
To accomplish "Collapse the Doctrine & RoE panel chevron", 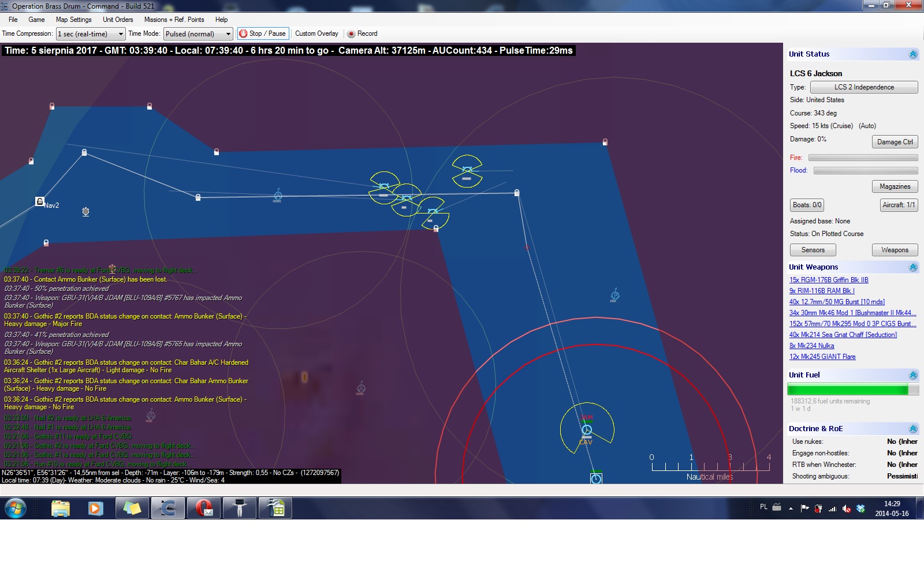I will 913,429.
